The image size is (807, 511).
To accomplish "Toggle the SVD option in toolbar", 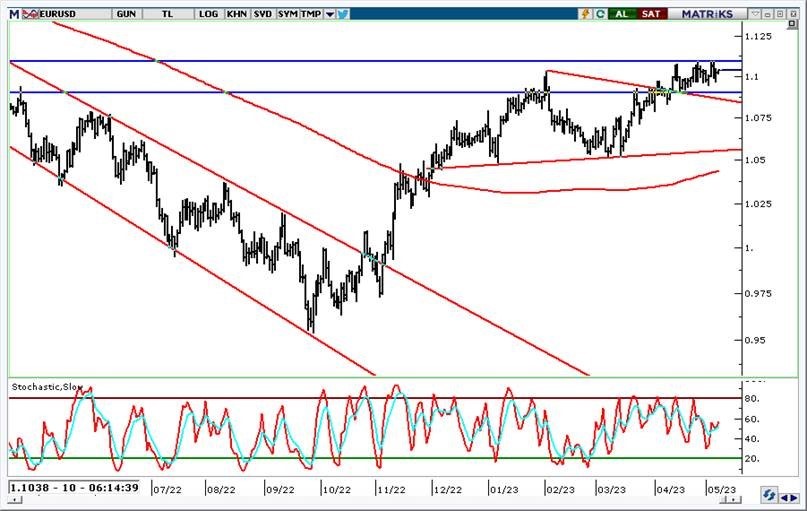I will pyautogui.click(x=262, y=14).
